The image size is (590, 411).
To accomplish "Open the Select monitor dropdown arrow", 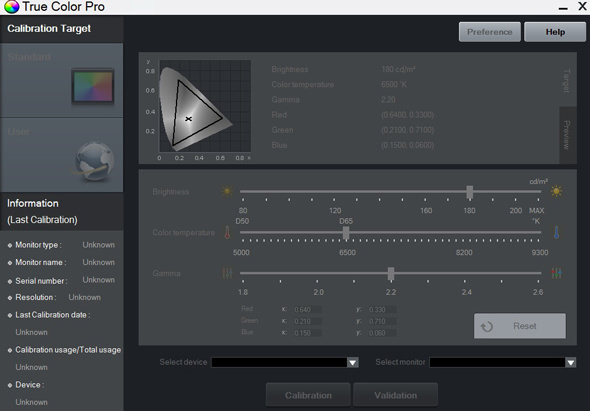I will (x=570, y=362).
